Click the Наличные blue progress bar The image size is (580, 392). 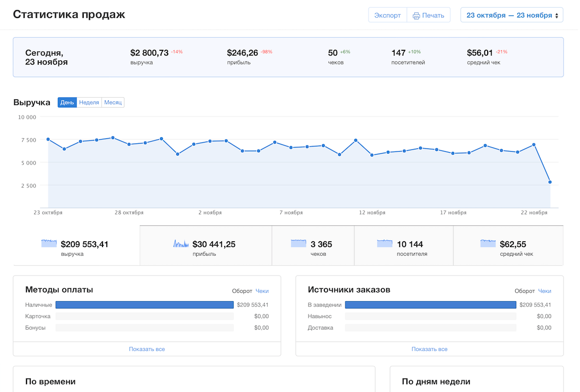(x=145, y=305)
